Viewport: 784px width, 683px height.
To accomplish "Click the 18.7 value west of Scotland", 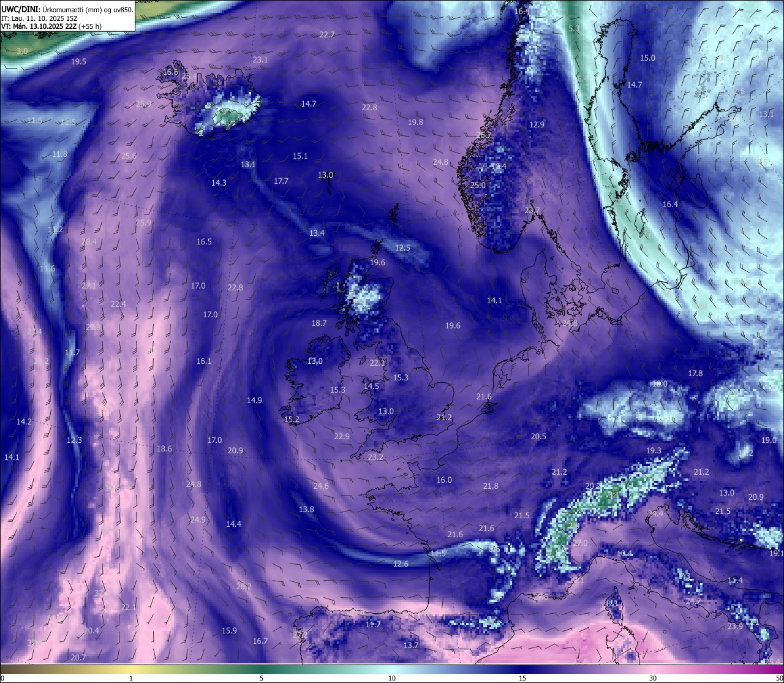I will [x=319, y=323].
